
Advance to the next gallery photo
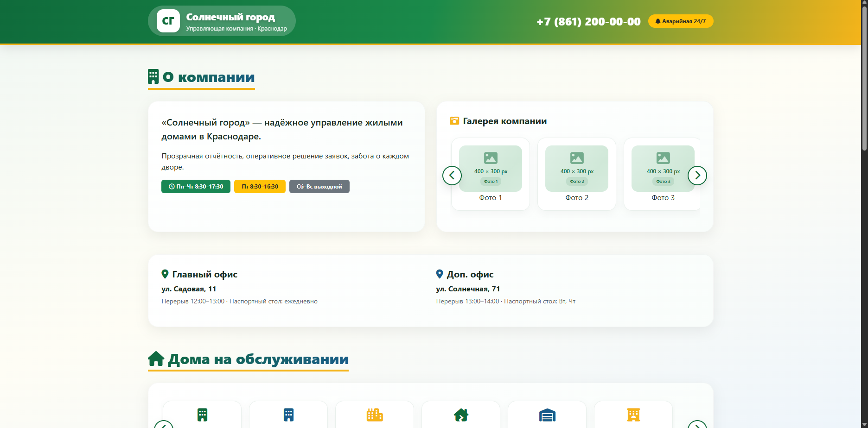click(697, 176)
